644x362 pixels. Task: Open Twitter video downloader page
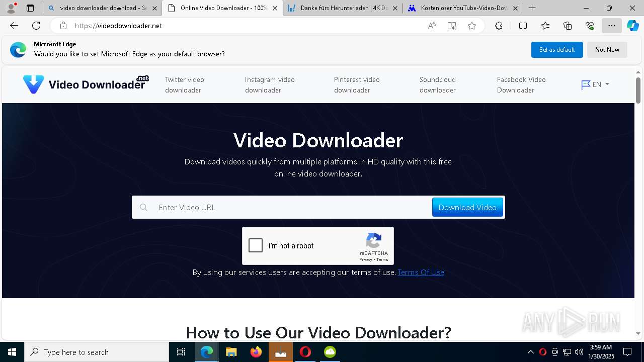click(185, 84)
